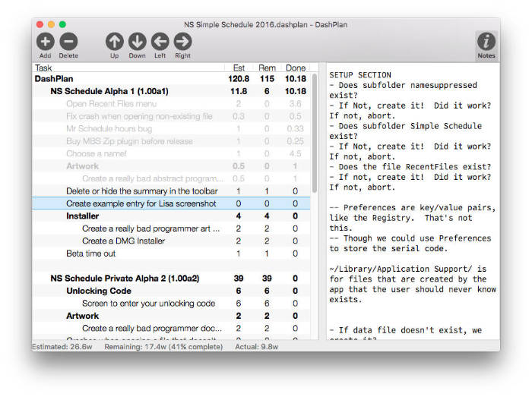Click Est value 4 in Installer row
532x397 pixels.
pyautogui.click(x=239, y=216)
